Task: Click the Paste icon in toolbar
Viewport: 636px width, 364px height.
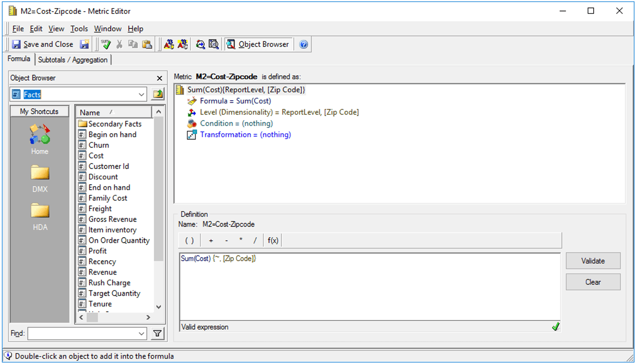Action: click(x=147, y=44)
